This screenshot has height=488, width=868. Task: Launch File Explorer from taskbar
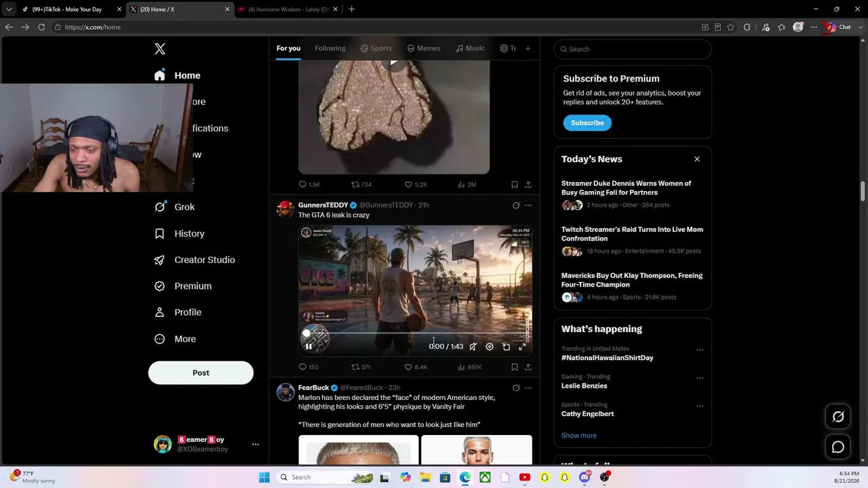(425, 477)
